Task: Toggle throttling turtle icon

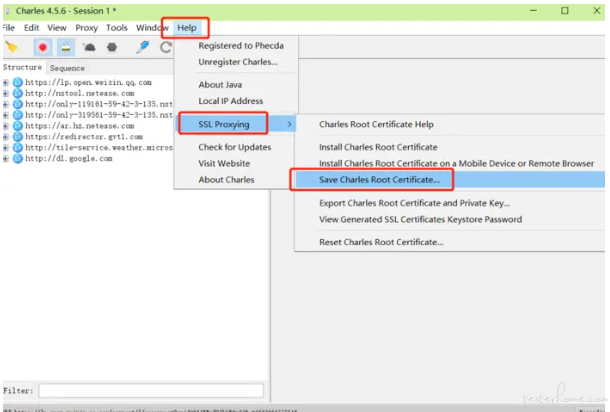Action: pyautogui.click(x=89, y=47)
